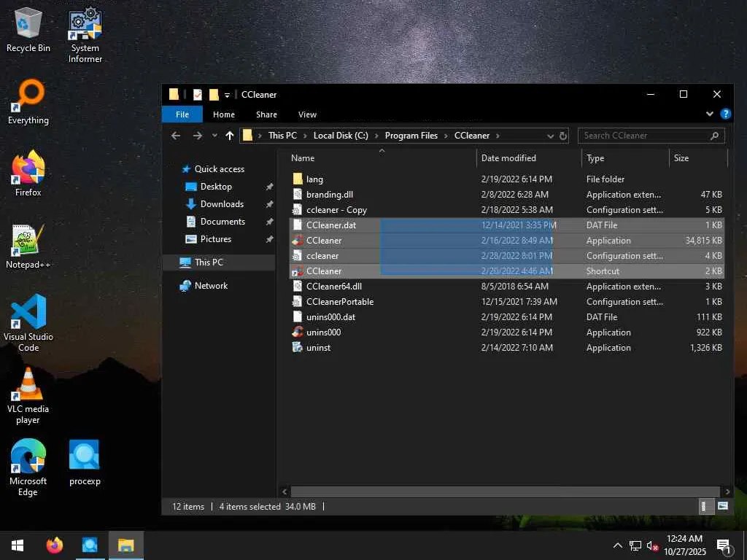This screenshot has width=747, height=560.
Task: Sort files by the Size column
Action: coord(698,158)
